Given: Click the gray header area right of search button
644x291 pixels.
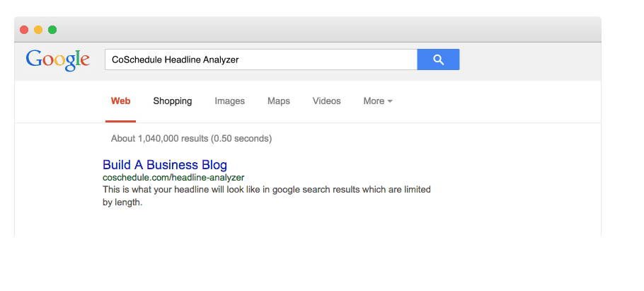Looking at the screenshot, I should 530,61.
